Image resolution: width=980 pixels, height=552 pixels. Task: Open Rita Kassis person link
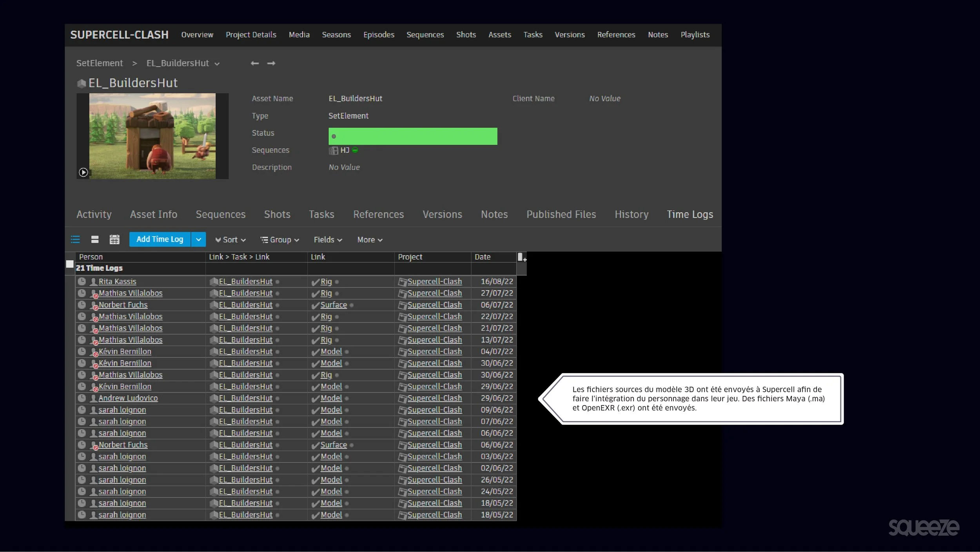[x=118, y=282]
